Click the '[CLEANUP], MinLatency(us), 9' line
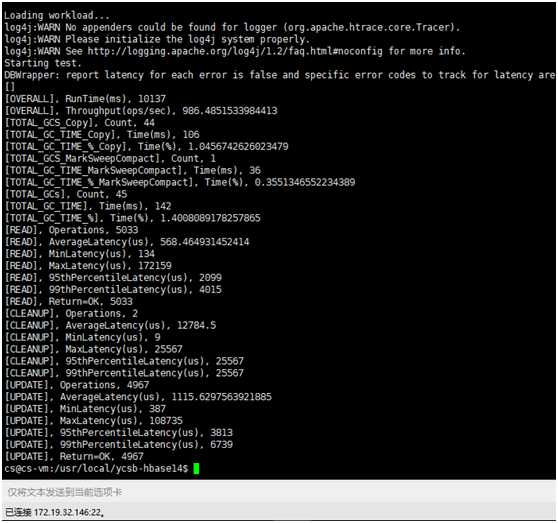558x523 pixels. pyautogui.click(x=82, y=337)
